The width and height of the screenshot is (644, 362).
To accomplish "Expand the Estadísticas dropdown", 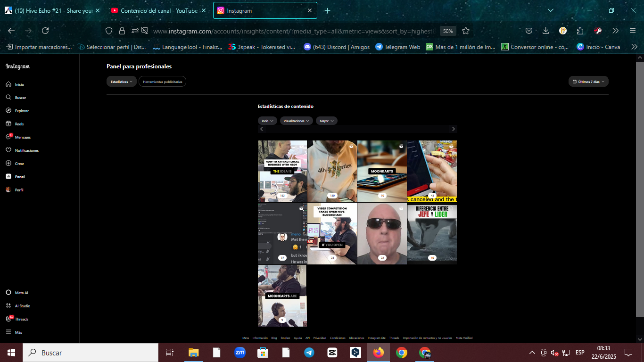I will point(122,82).
